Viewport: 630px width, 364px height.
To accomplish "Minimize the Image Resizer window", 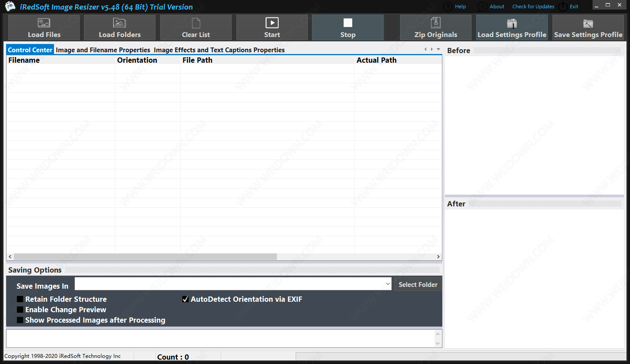I will (596, 5).
